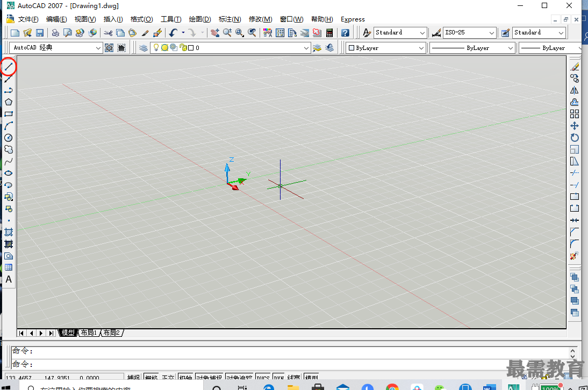Open the Help question mark icon
This screenshot has width=588, height=390.
point(346,33)
